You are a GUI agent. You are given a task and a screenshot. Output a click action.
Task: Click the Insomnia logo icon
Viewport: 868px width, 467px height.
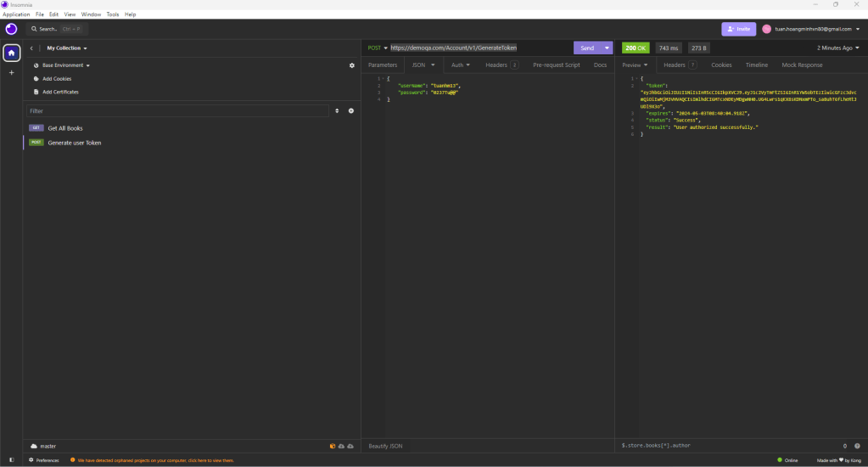click(x=11, y=29)
